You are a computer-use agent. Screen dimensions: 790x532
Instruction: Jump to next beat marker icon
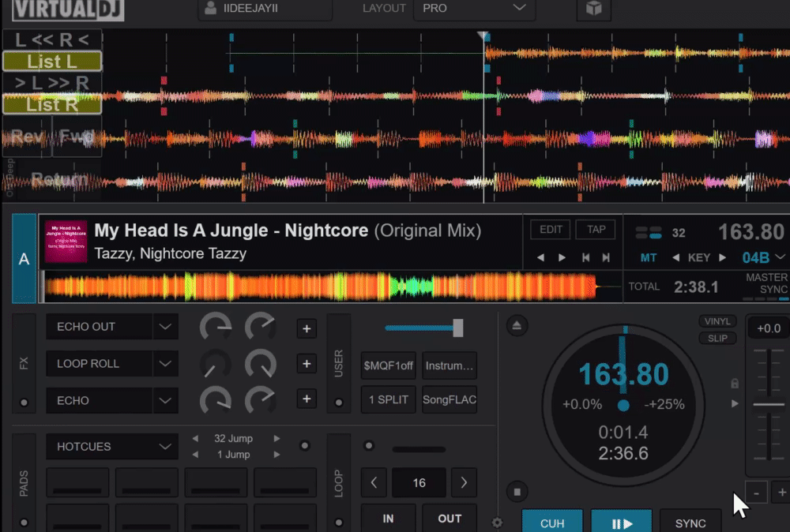click(x=606, y=257)
